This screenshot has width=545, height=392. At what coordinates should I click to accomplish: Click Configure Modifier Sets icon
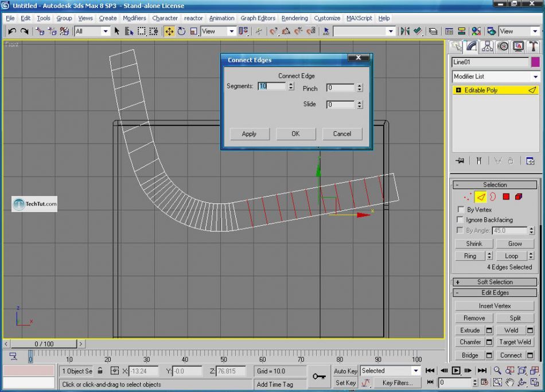[x=530, y=161]
